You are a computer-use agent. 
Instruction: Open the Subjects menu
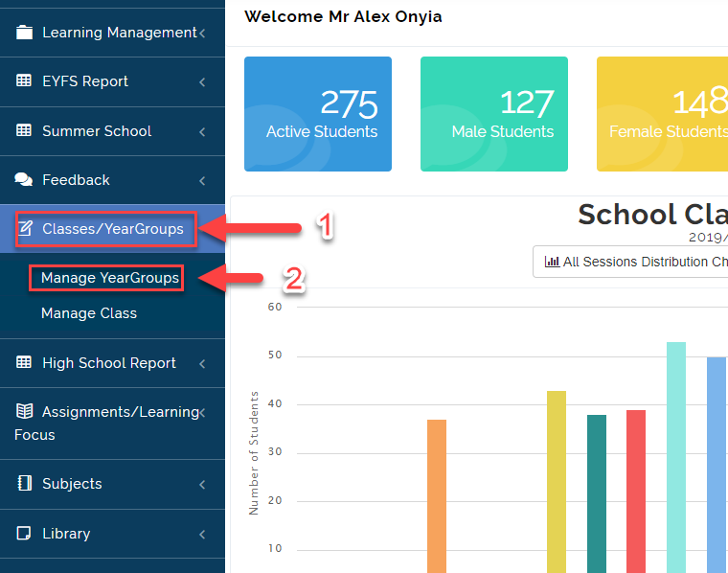(112, 484)
